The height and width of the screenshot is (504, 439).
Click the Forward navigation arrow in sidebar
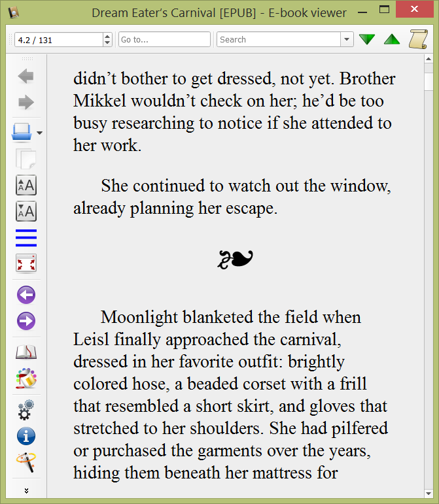(x=26, y=103)
